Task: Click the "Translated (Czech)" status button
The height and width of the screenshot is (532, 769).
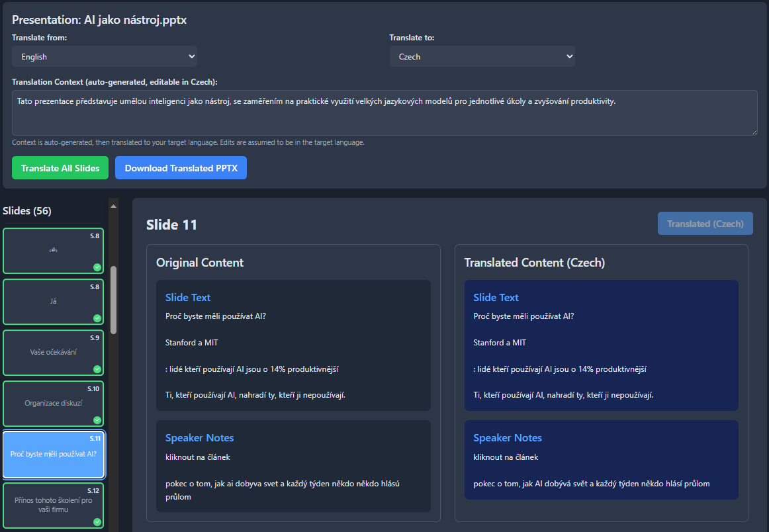Action: [705, 224]
